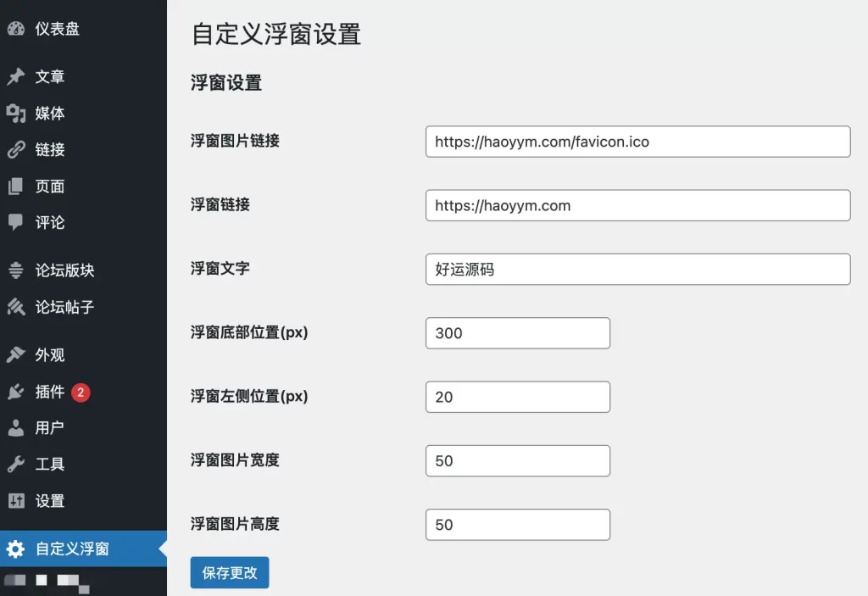
Task: Focus the 浮窗图片链接 URL field
Action: [637, 142]
